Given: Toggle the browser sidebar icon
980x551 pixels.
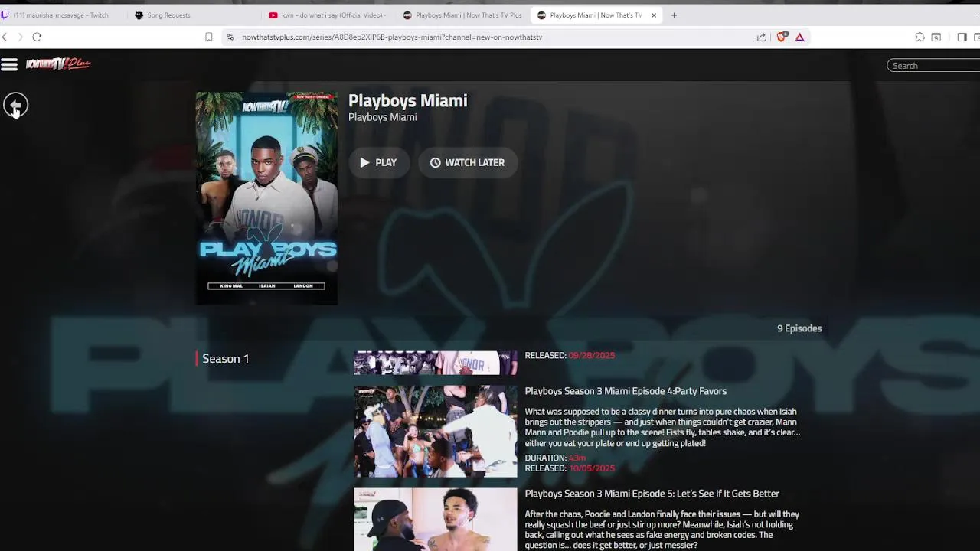Looking at the screenshot, I should [962, 37].
